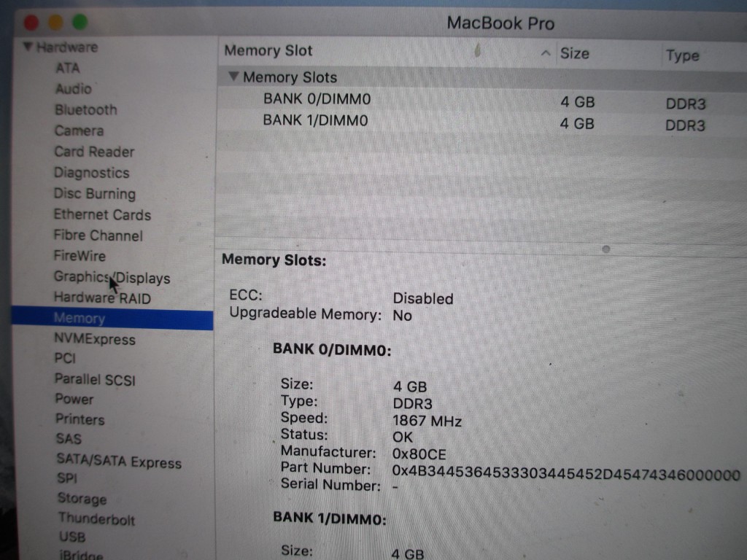Select ATA in the sidebar
Screen dimensions: 747x560
pos(68,68)
